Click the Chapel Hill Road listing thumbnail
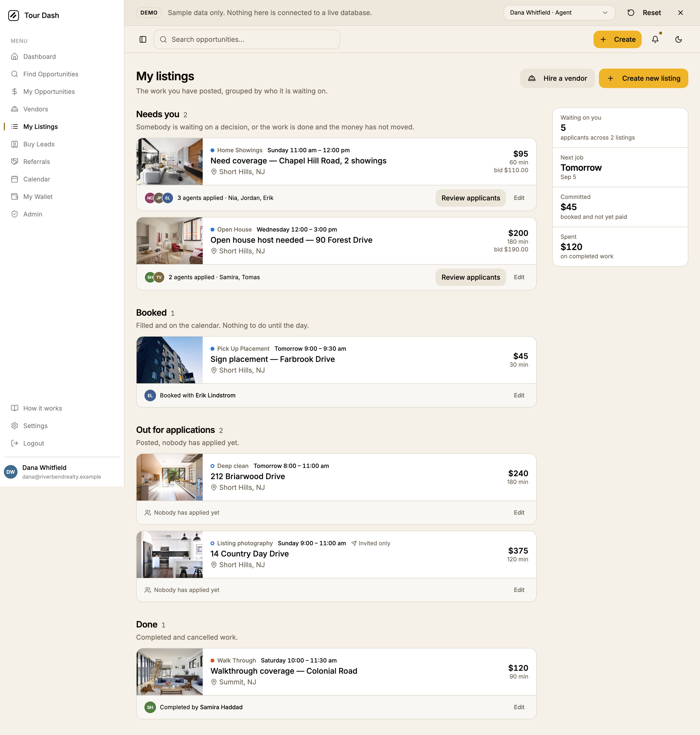Viewport: 700px width, 735px height. (170, 162)
